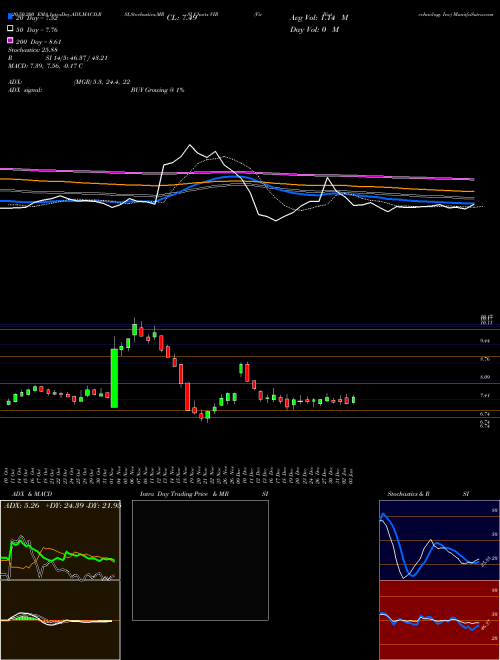Select the '50 Day = 7.76' legend text
Screen dimensions: 500x660
[x=37, y=29]
